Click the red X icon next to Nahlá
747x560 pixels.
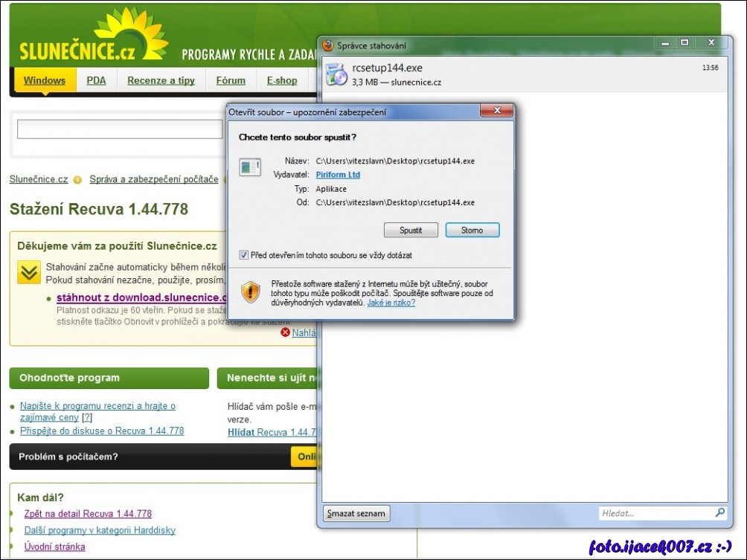[x=286, y=332]
